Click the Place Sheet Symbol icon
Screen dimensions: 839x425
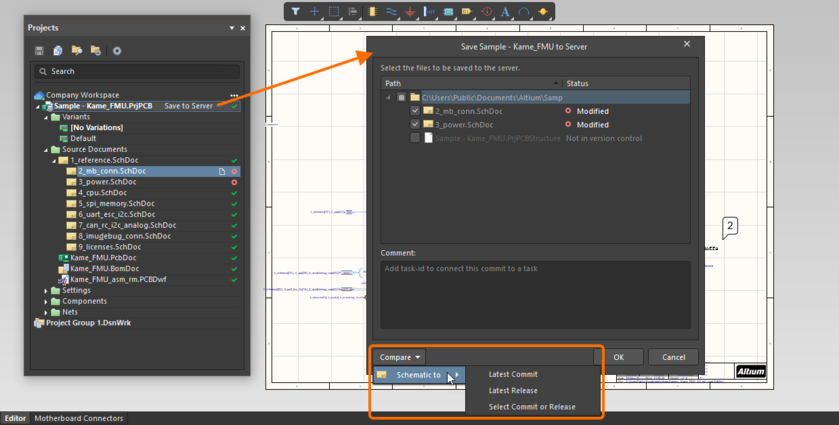[x=448, y=12]
